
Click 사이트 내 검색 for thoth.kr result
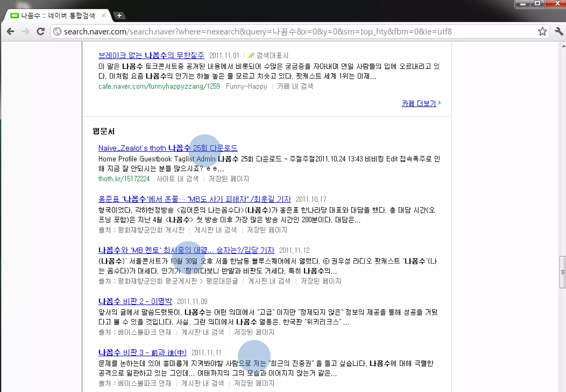[x=177, y=179]
